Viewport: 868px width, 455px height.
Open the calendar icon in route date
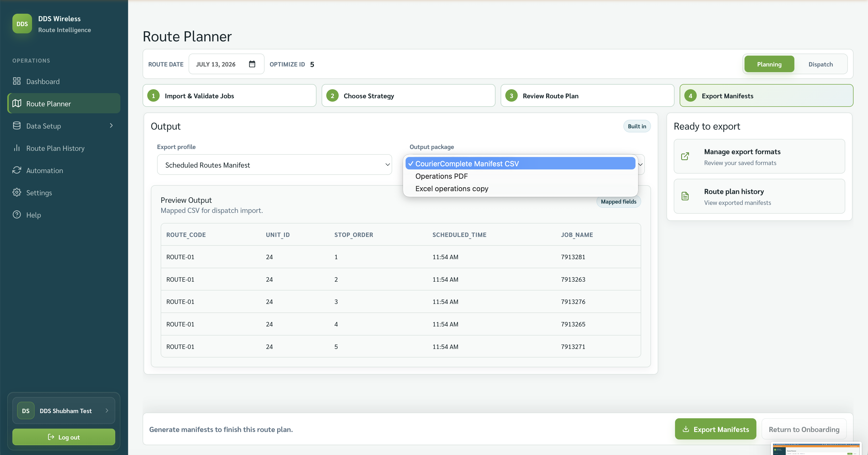[x=252, y=64]
